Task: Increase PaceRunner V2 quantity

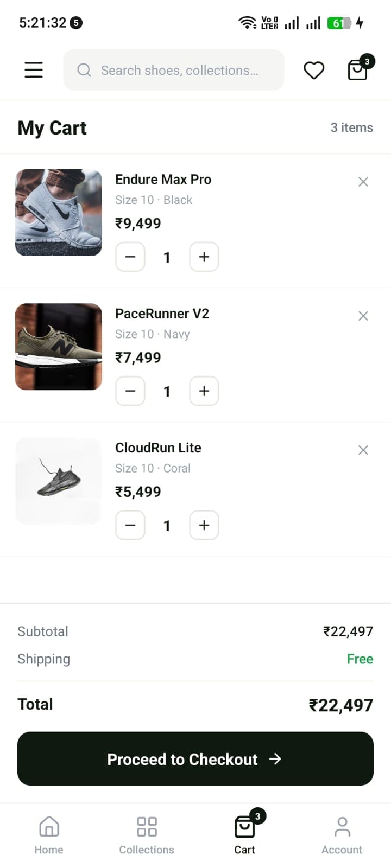Action: point(204,391)
